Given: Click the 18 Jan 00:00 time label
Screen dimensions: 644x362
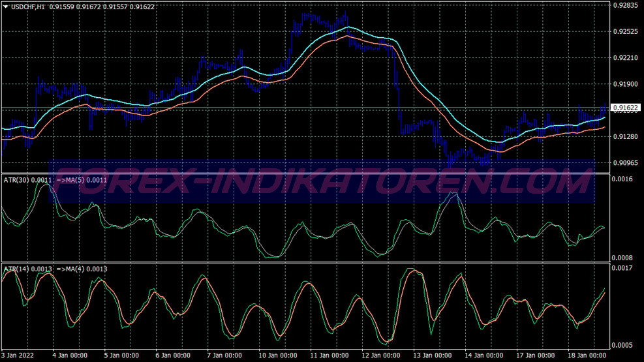Looking at the screenshot, I should click(x=587, y=355).
